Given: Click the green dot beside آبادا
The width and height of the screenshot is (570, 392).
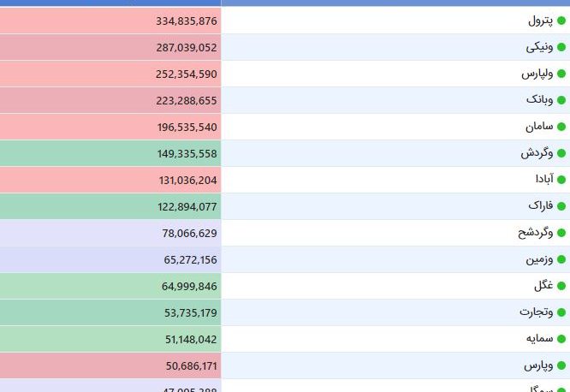Looking at the screenshot, I should coord(561,180).
